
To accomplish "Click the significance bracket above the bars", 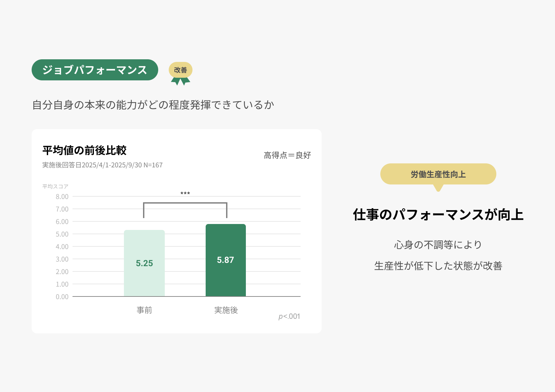I will click(x=185, y=203).
